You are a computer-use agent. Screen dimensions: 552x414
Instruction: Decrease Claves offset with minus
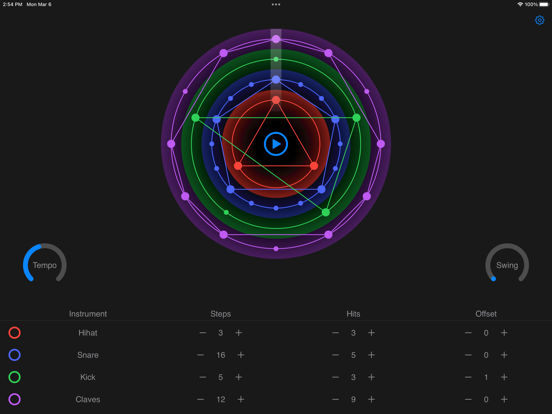tap(468, 399)
